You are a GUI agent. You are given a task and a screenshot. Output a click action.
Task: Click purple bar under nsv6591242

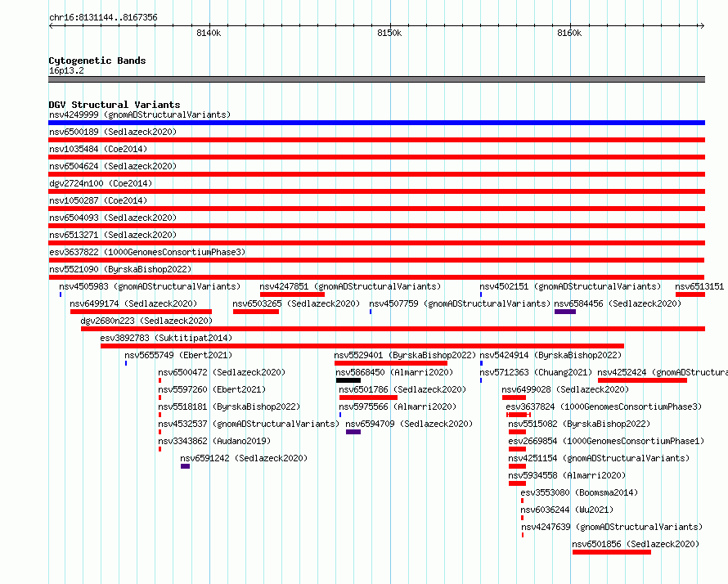click(185, 466)
